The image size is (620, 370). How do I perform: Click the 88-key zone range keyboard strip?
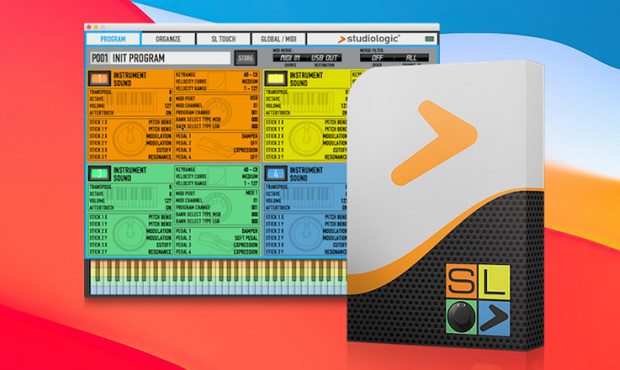[x=219, y=277]
